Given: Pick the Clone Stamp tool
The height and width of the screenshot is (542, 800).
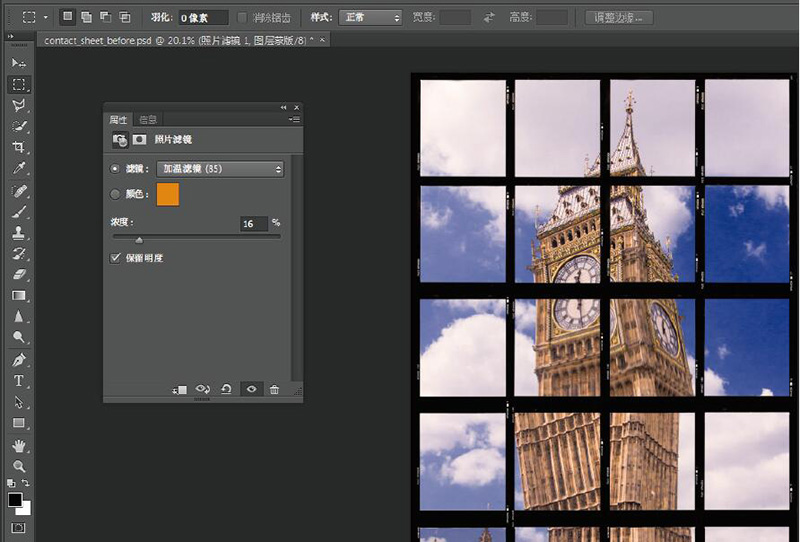Looking at the screenshot, I should click(x=18, y=233).
